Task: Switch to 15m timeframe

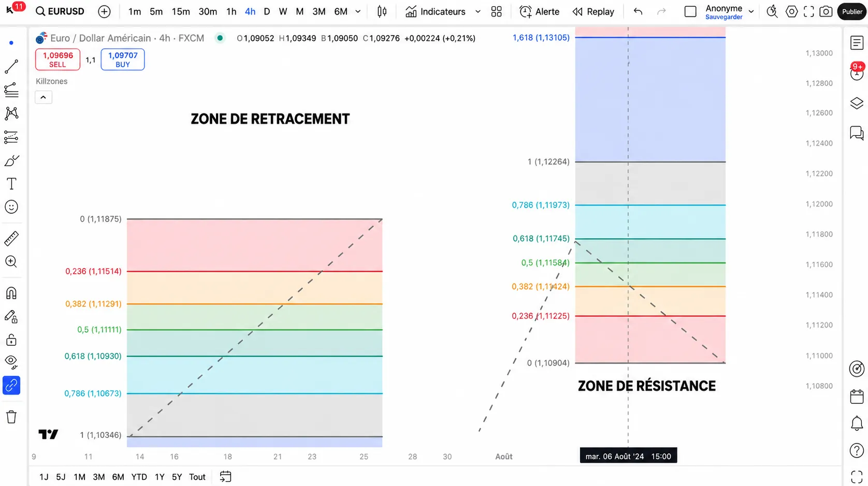Action: click(x=181, y=11)
